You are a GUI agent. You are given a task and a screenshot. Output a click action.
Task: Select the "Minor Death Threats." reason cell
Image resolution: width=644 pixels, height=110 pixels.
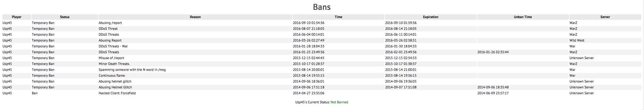click(x=114, y=64)
